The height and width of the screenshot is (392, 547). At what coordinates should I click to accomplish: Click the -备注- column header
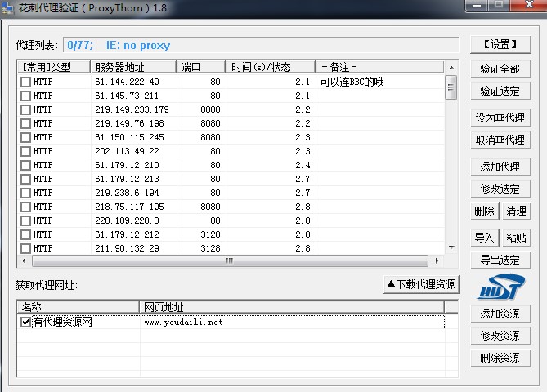point(379,67)
